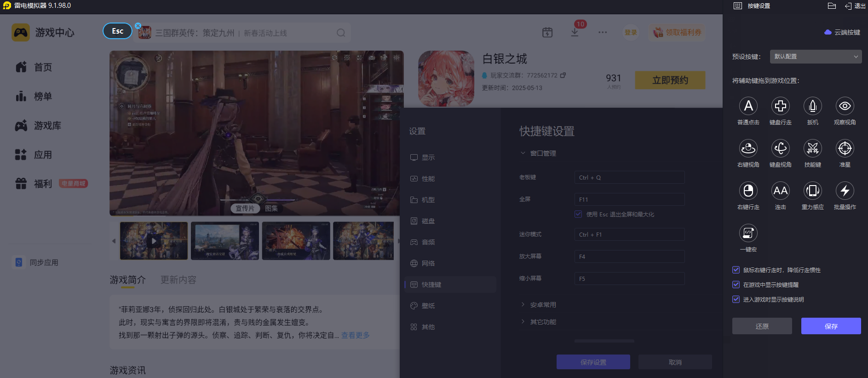The height and width of the screenshot is (378, 868).
Task: Open the folder icon in 按键设置 header
Action: click(832, 6)
